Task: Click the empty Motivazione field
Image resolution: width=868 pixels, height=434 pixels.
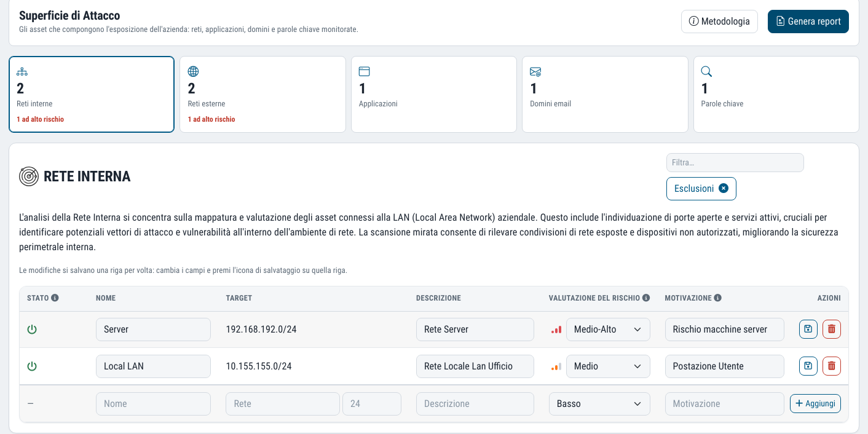Action: 724,404
